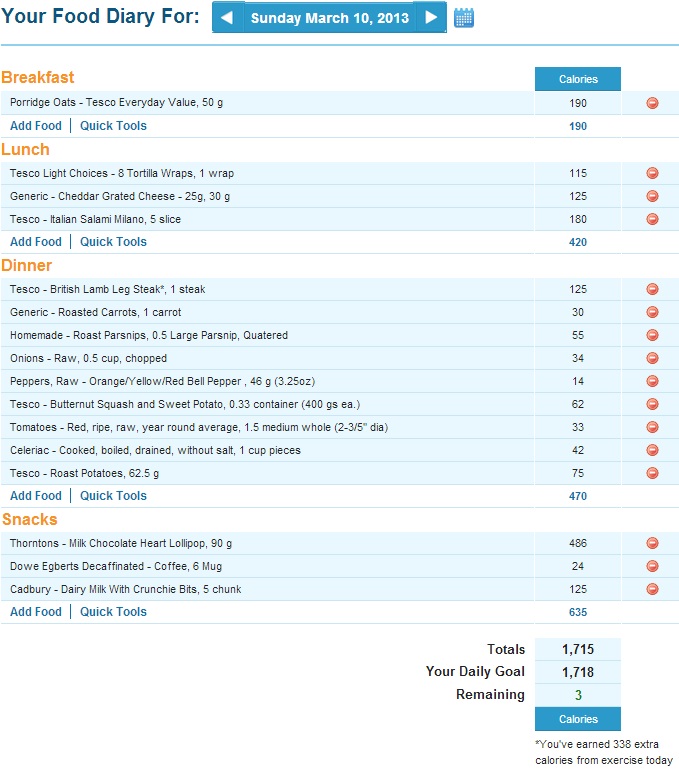Edit Generic Roasted Carrots entry

[95, 312]
